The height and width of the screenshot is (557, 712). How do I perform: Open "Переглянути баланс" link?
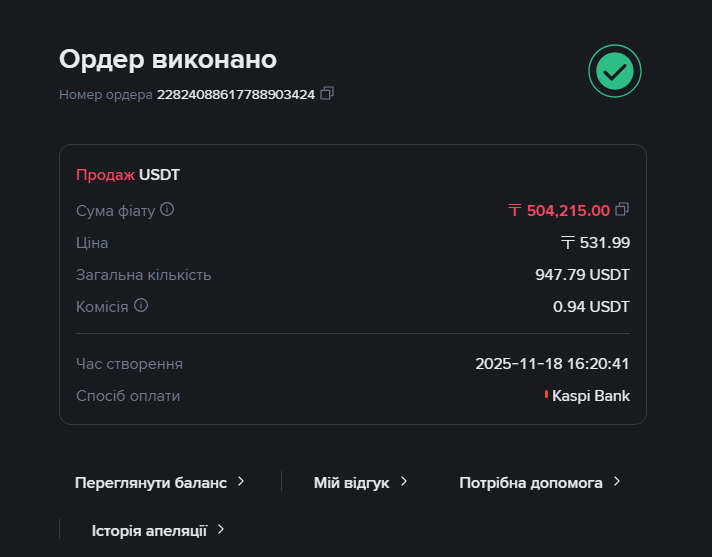pos(151,482)
